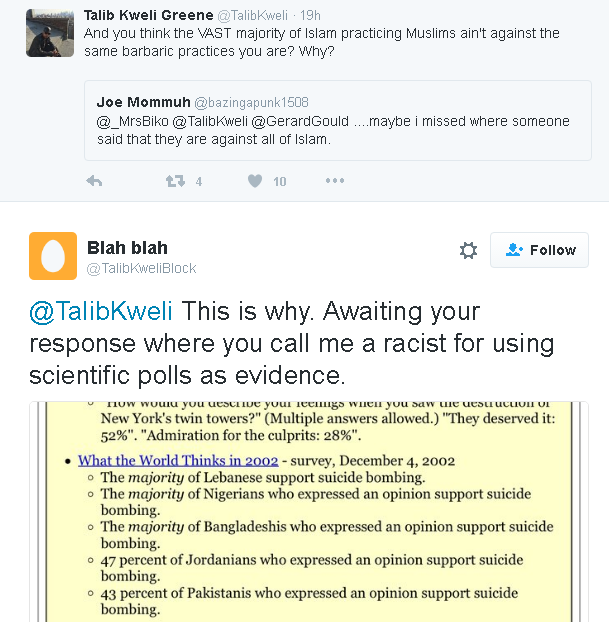This screenshot has height=622, width=609.
Task: Open Joe Mommuh's profile name
Action: point(141,102)
